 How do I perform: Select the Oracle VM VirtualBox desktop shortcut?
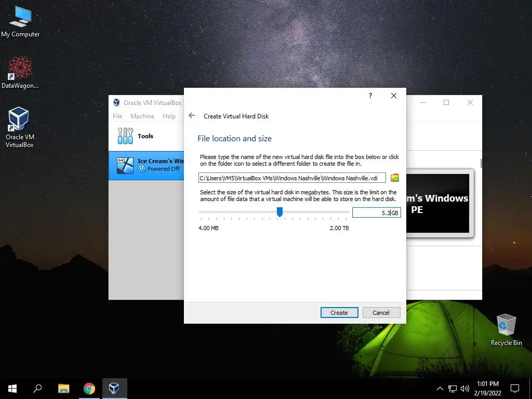pyautogui.click(x=19, y=127)
